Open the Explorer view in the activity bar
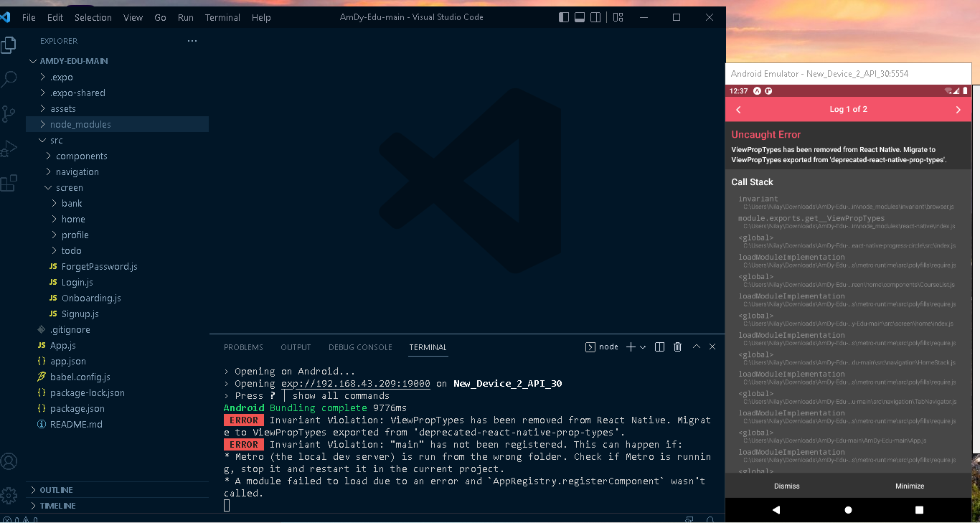Screen dimensions: 980x523 [x=9, y=45]
